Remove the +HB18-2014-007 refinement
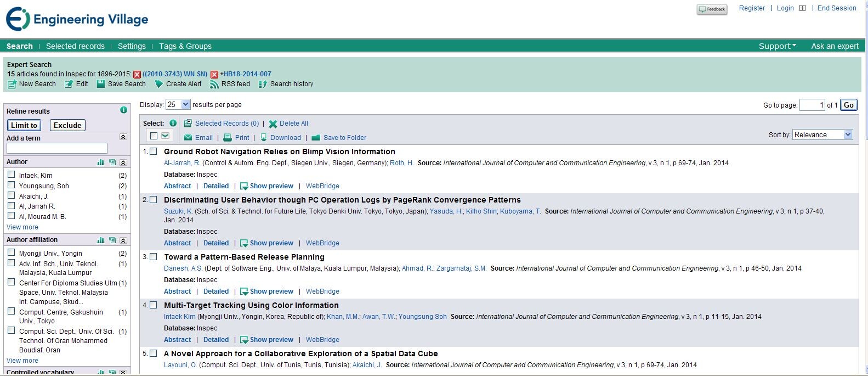The height and width of the screenshot is (376, 868). point(214,74)
